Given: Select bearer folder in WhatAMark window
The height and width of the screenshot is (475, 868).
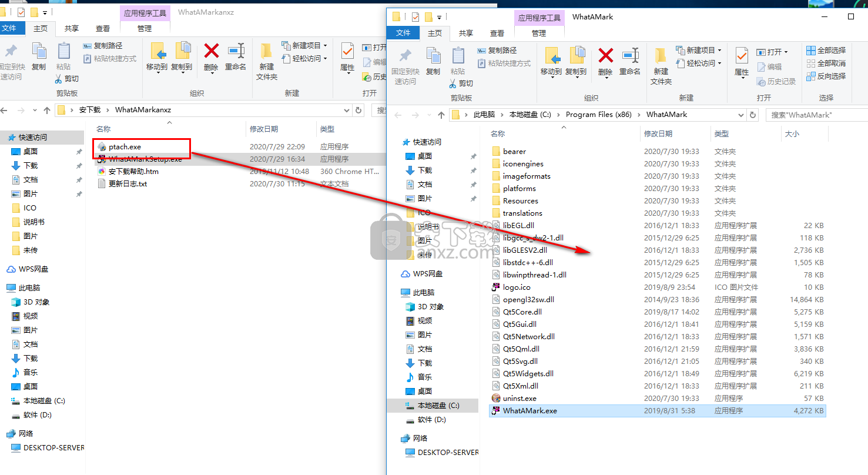Looking at the screenshot, I should coord(514,152).
